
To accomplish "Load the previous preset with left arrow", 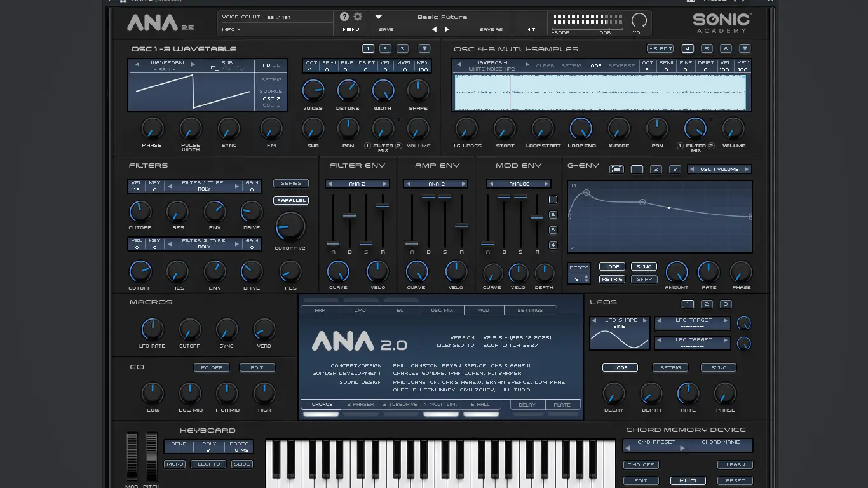I will coord(435,29).
